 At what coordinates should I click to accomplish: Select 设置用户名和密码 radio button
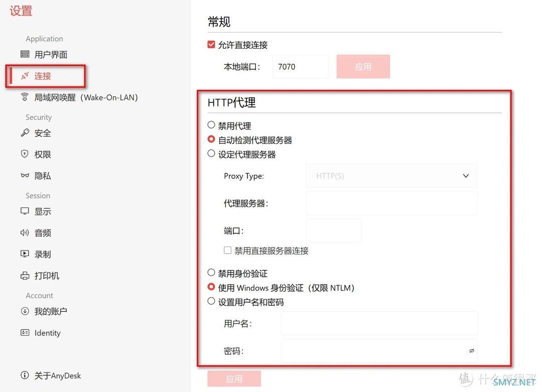pyautogui.click(x=211, y=301)
